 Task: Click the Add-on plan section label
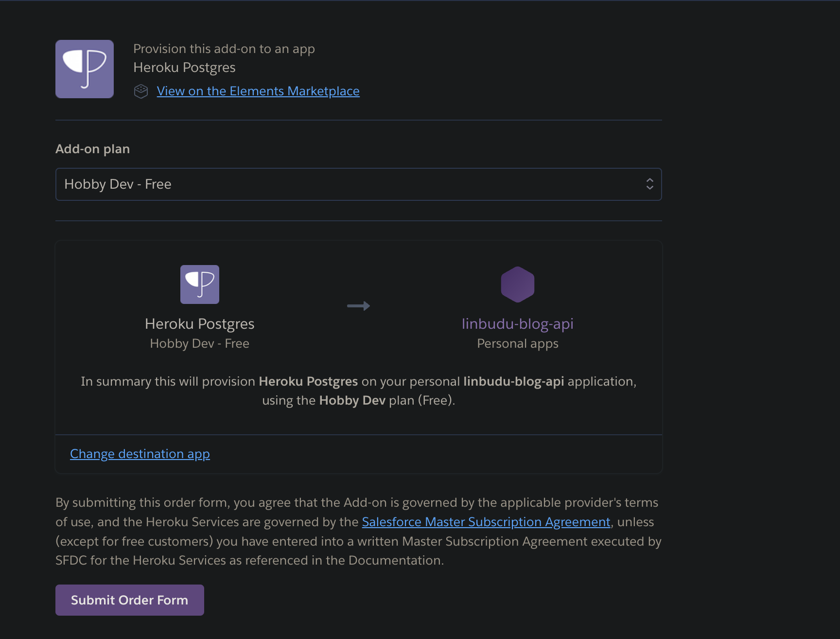tap(92, 149)
